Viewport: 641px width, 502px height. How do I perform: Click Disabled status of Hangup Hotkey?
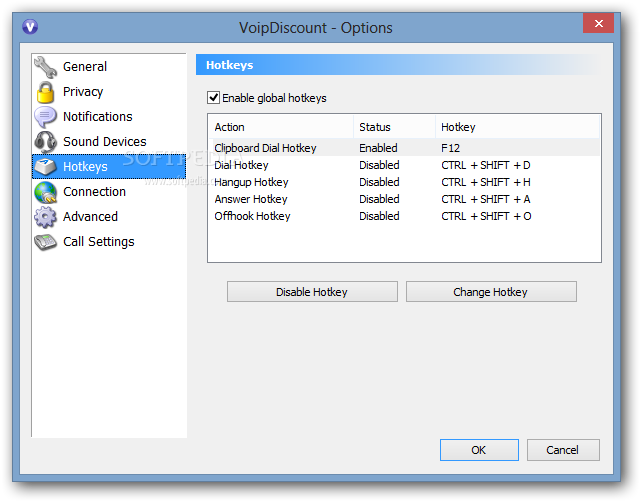[379, 182]
